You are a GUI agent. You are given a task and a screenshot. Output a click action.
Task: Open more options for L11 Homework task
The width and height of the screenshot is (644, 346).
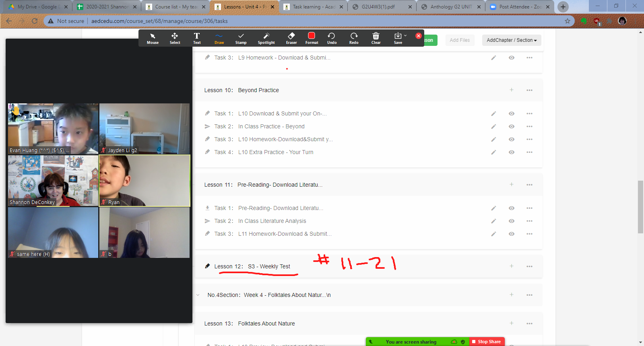tap(529, 234)
